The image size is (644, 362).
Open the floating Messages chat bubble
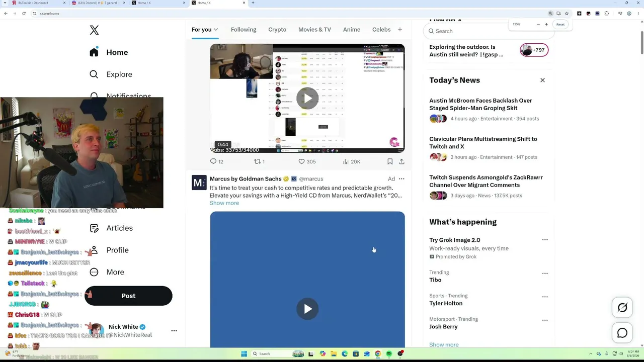coord(622,333)
